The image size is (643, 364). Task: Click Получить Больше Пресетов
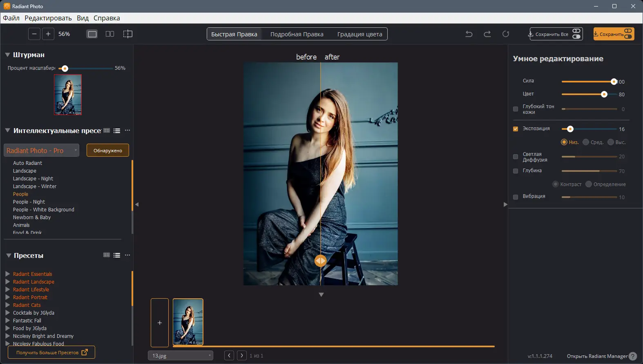pos(51,353)
